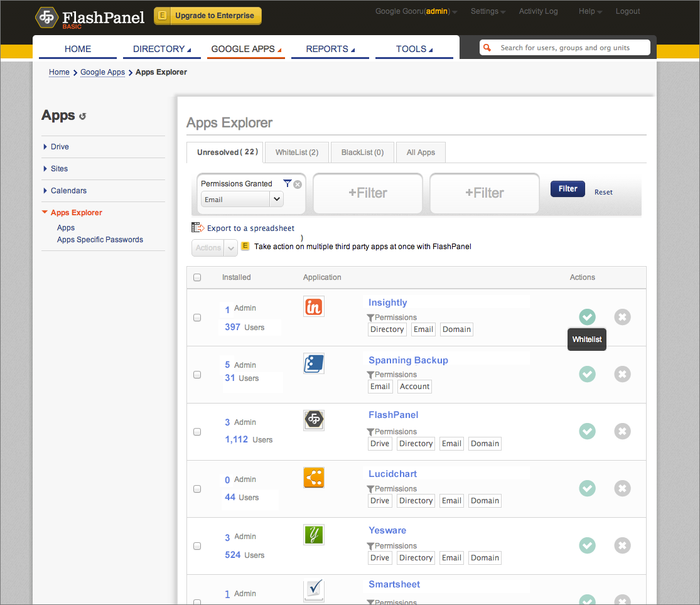Open Google Apps breadcrumb link
The width and height of the screenshot is (700, 605).
[x=103, y=72]
